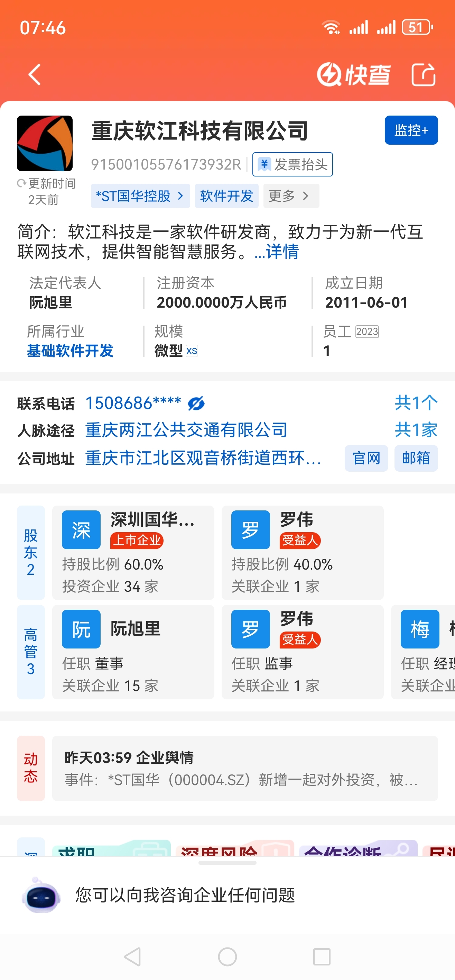455x980 pixels.
Task: Tap 受益人 badge on 监事 card
Action: (x=300, y=639)
